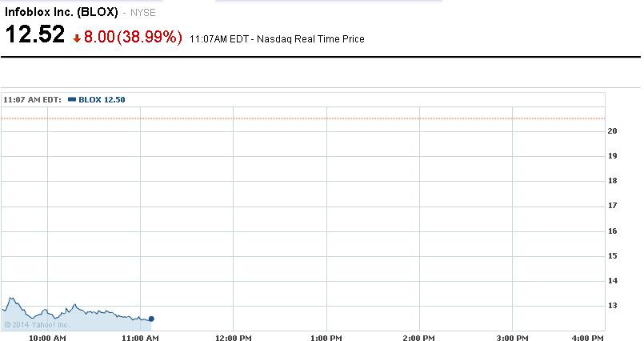Click the 2:00 PM time axis label

(418, 339)
